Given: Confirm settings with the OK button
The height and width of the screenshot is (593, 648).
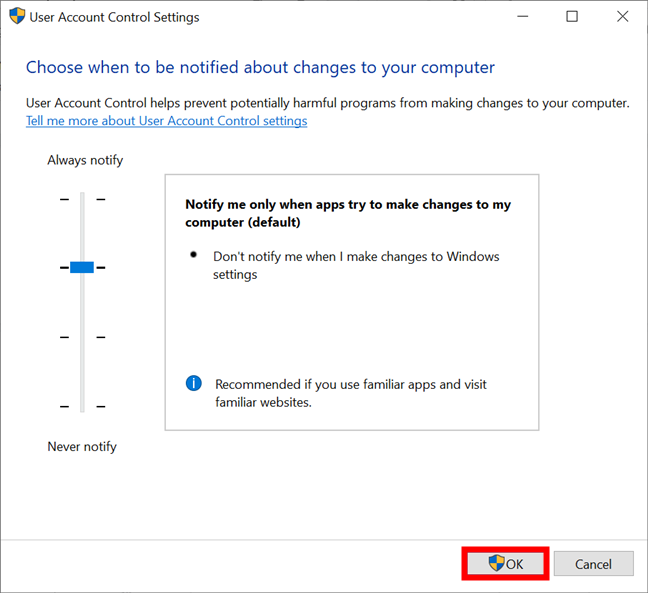Looking at the screenshot, I should tap(505, 563).
